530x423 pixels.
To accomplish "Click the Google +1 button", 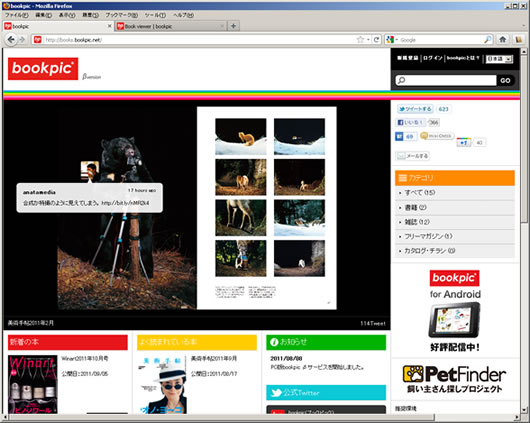I will point(463,142).
